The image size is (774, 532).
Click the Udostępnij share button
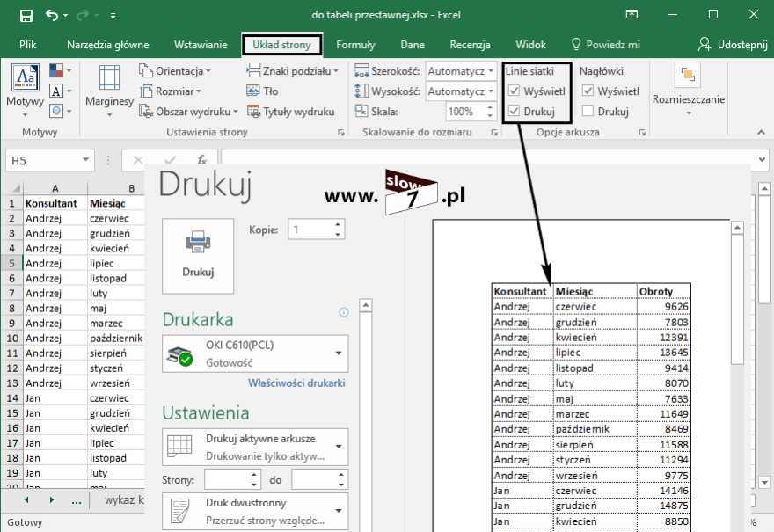pyautogui.click(x=733, y=45)
